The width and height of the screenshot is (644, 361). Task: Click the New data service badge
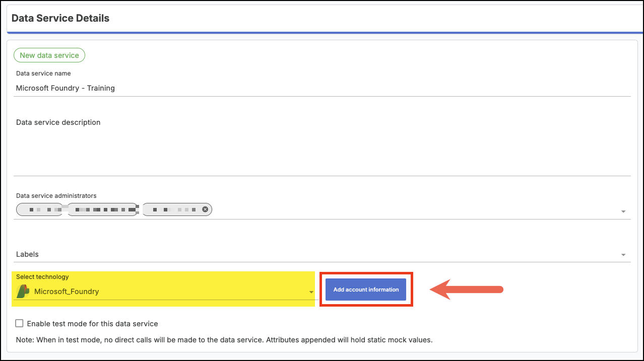pyautogui.click(x=49, y=55)
